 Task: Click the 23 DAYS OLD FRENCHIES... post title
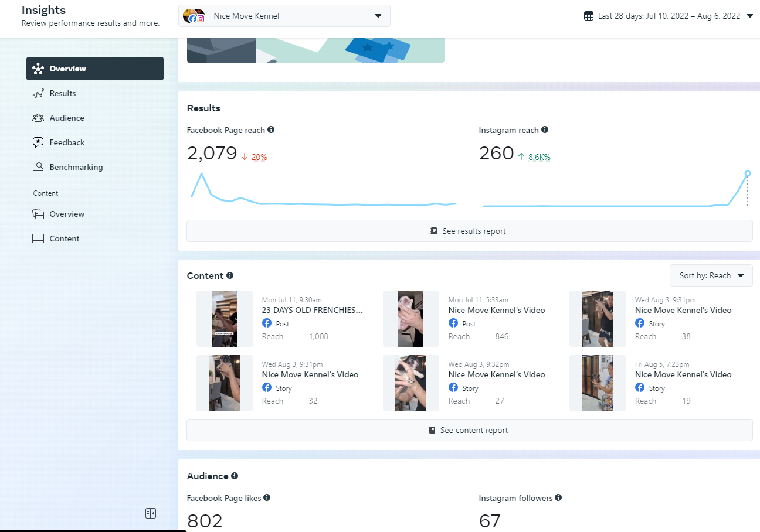click(313, 310)
